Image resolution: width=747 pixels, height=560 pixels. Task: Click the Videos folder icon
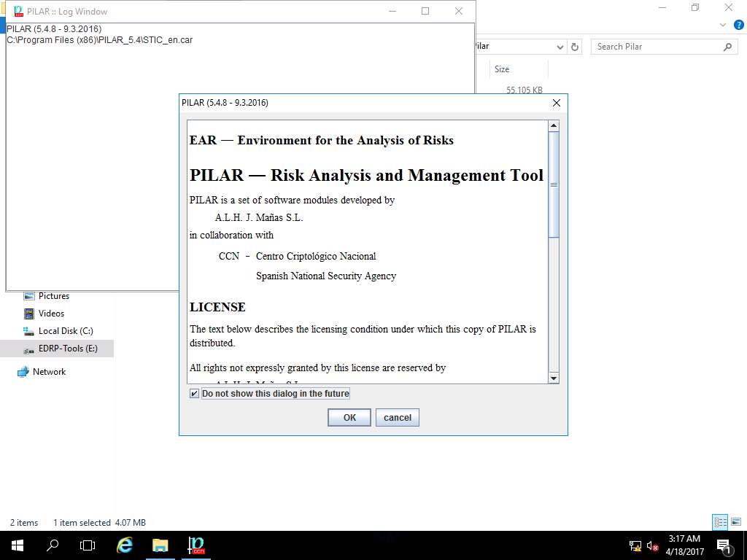(29, 314)
